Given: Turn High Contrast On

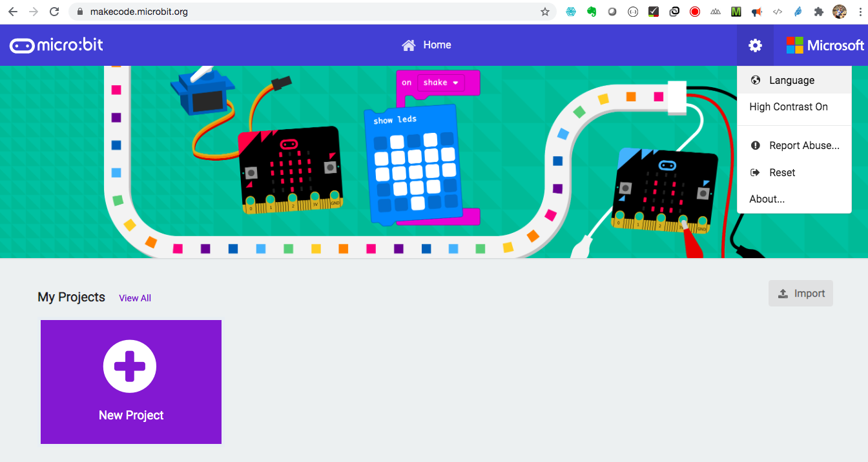Looking at the screenshot, I should (794, 107).
